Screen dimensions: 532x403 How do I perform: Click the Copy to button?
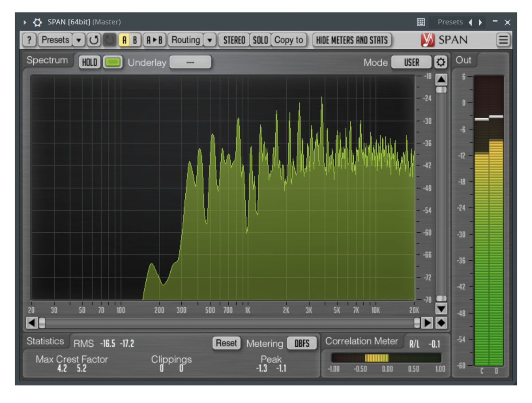point(289,40)
